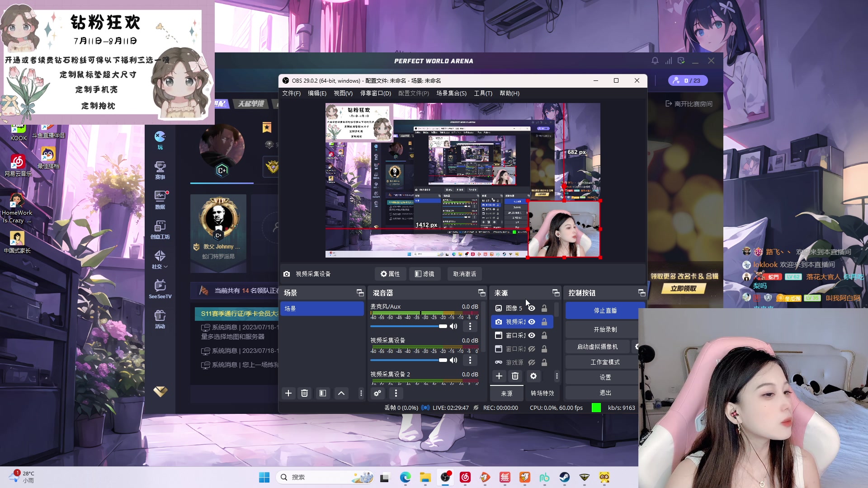Open Steam from the taskbar
868x488 pixels.
coord(564,477)
